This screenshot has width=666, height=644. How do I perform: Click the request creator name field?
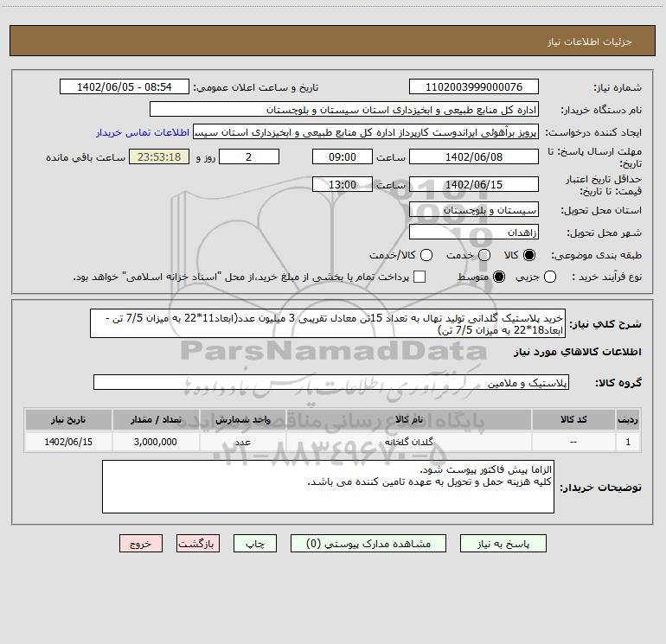pyautogui.click(x=366, y=132)
